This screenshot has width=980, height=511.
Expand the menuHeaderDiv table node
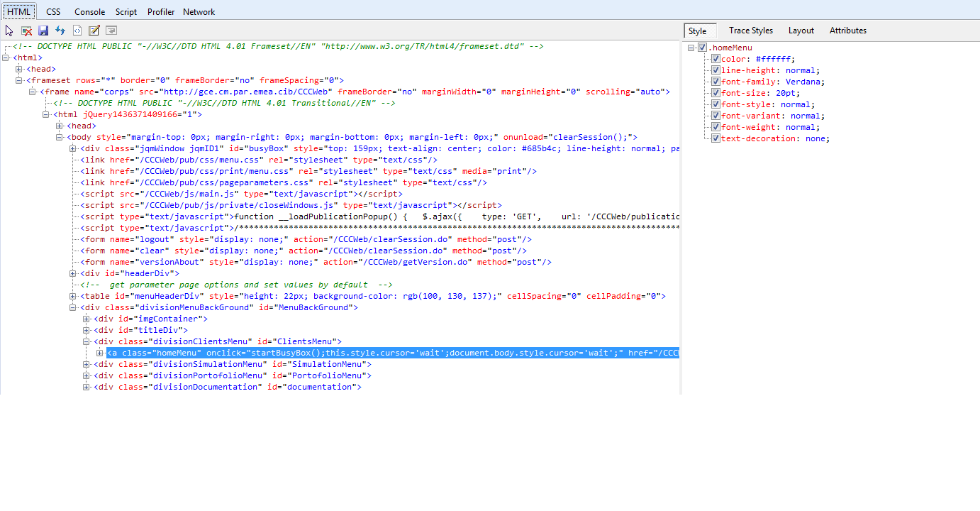tap(73, 296)
